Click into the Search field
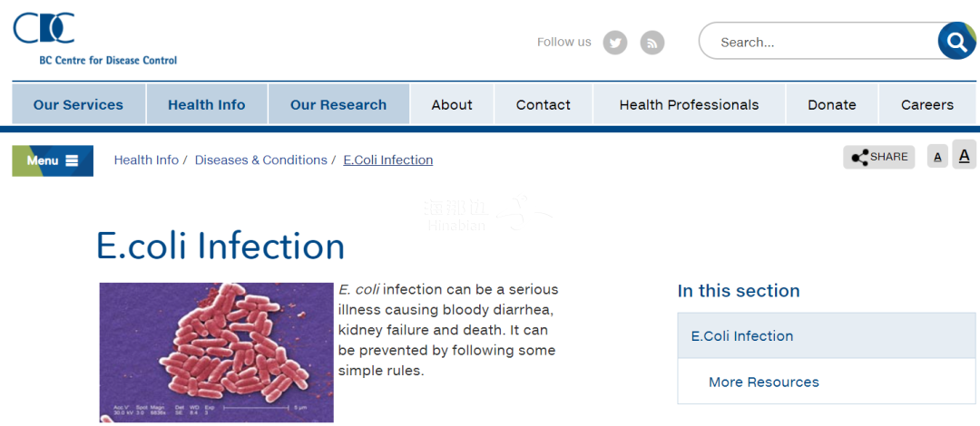 pos(818,42)
